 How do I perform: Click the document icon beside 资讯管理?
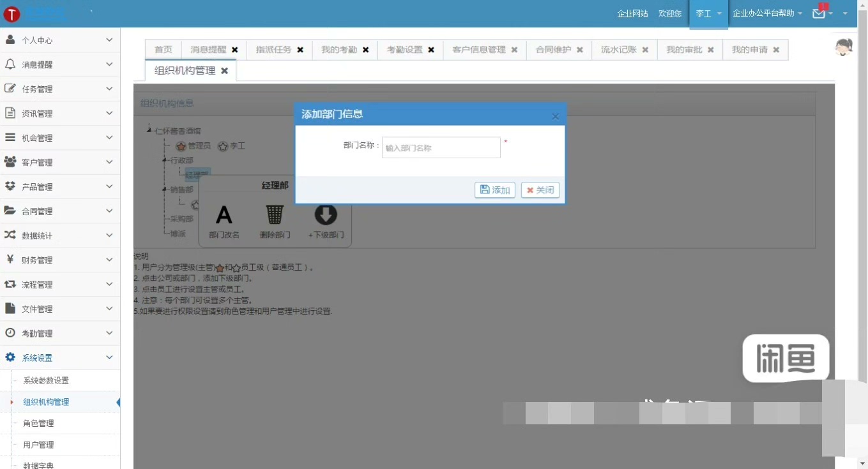click(10, 113)
